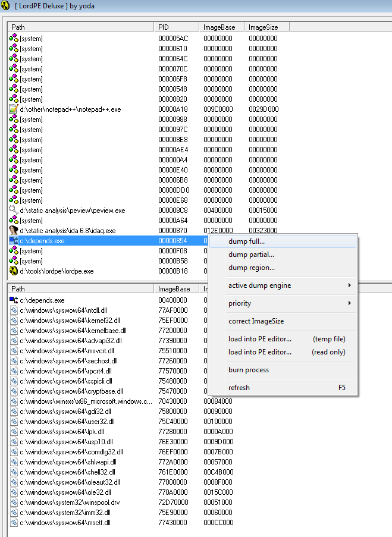The width and height of the screenshot is (392, 537).
Task: Click the gdi32.dll module icon
Action: [14, 412]
